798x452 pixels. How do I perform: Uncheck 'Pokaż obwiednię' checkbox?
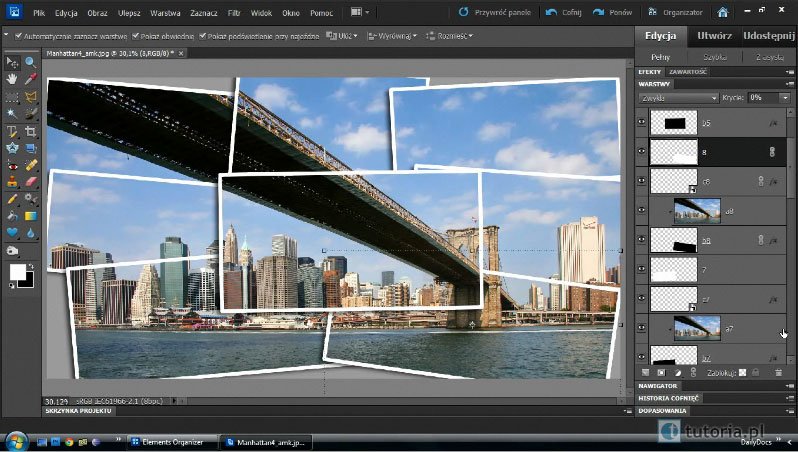tap(137, 36)
